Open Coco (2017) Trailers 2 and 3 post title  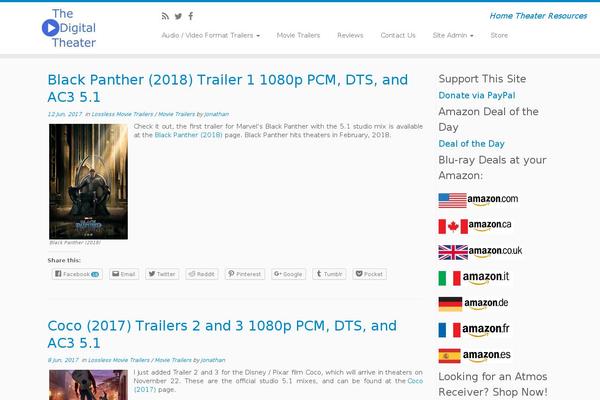222,334
